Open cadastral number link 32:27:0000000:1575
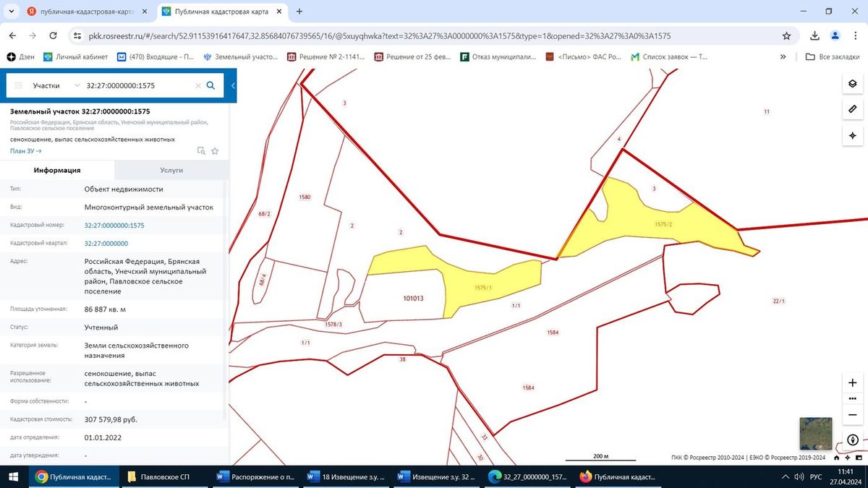868x488 pixels. pyautogui.click(x=114, y=226)
